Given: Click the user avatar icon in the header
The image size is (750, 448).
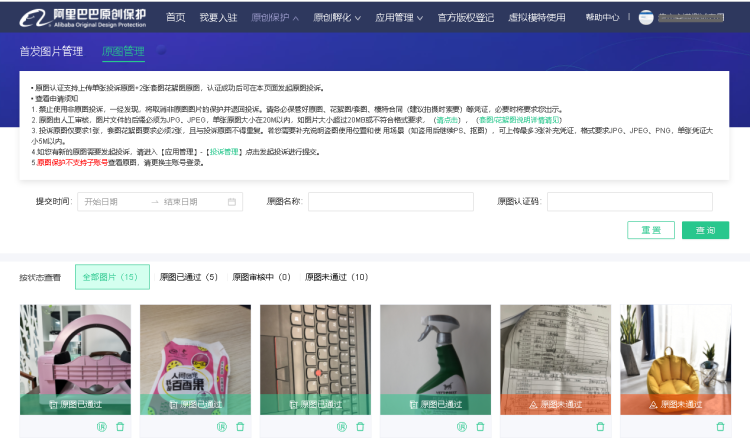Looking at the screenshot, I should (x=646, y=17).
